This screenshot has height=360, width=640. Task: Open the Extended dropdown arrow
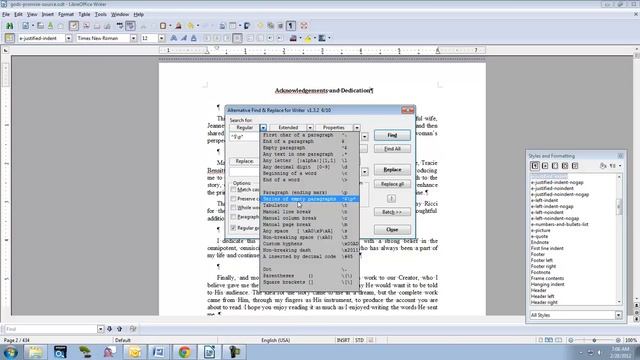tap(310, 128)
